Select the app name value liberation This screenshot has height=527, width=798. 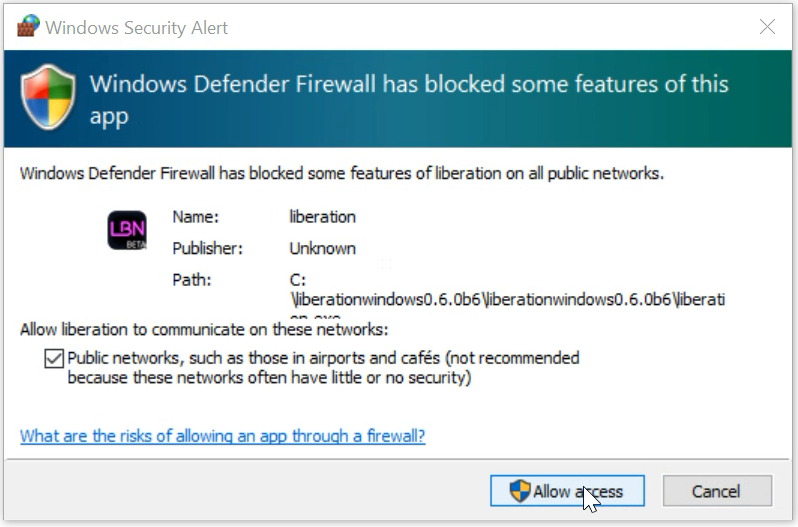tap(322, 216)
